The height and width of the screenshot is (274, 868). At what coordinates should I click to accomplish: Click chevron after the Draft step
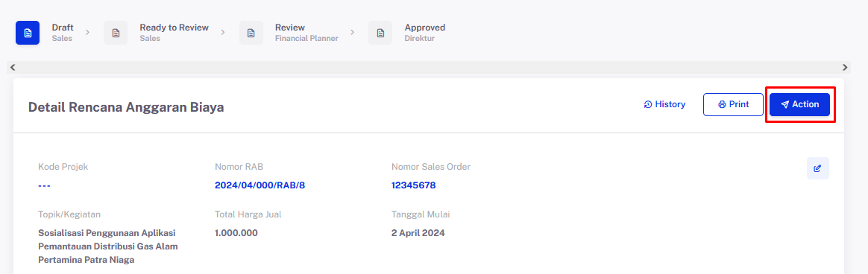(x=87, y=33)
